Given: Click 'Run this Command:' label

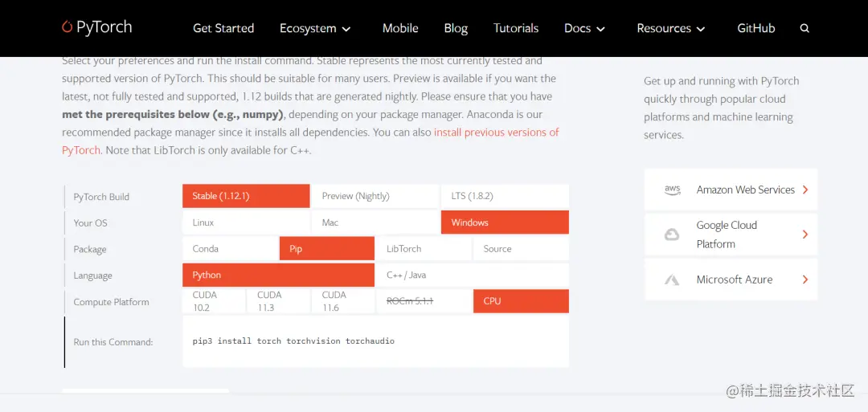Looking at the screenshot, I should (x=113, y=342).
